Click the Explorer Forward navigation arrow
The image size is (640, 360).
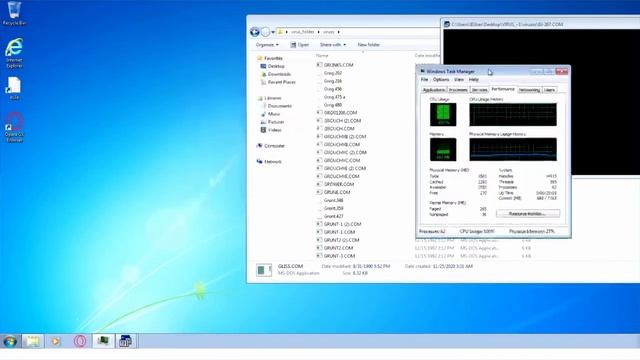click(265, 32)
